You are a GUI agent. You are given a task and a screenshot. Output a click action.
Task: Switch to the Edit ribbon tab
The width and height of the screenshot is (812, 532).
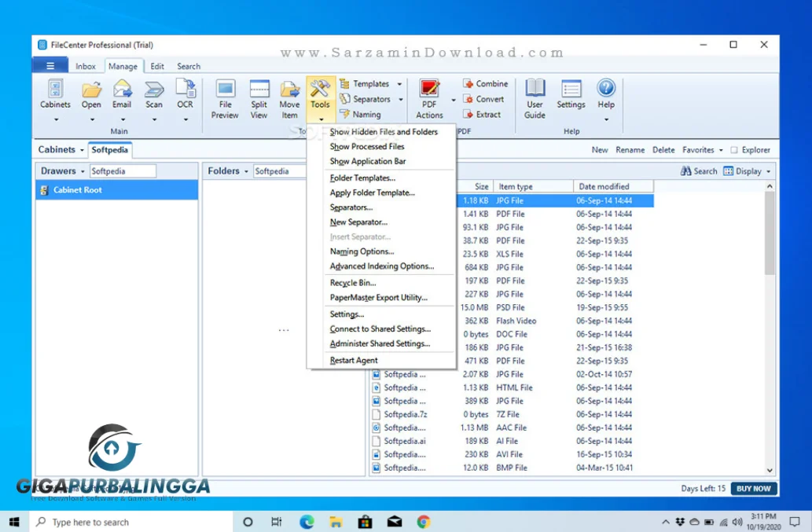(x=157, y=66)
